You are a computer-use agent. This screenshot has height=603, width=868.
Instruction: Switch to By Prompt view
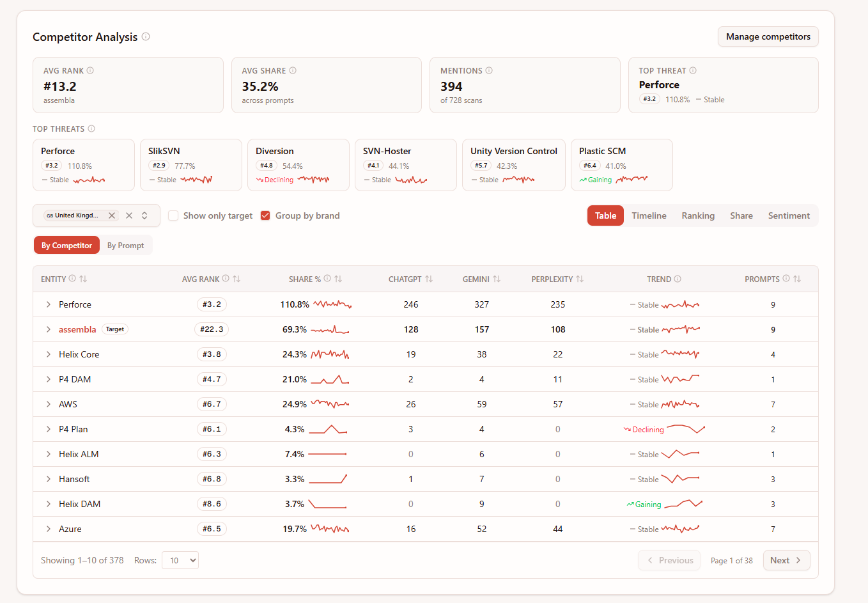[125, 246]
